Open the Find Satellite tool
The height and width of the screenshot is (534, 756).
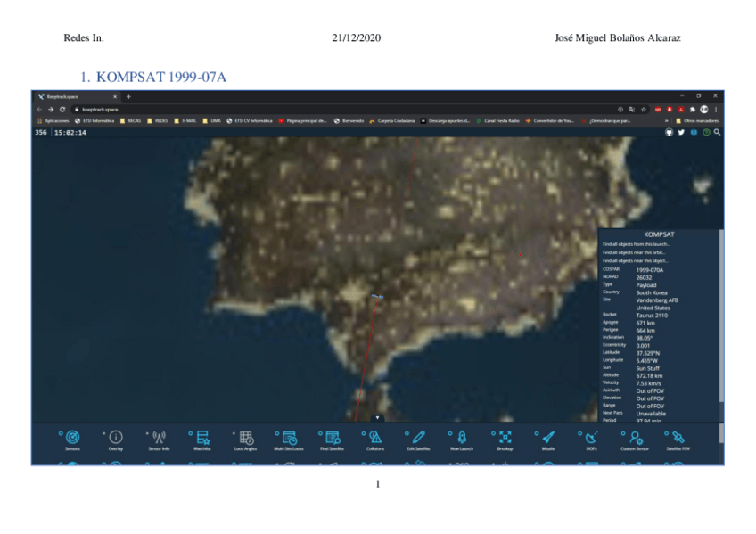tap(332, 436)
